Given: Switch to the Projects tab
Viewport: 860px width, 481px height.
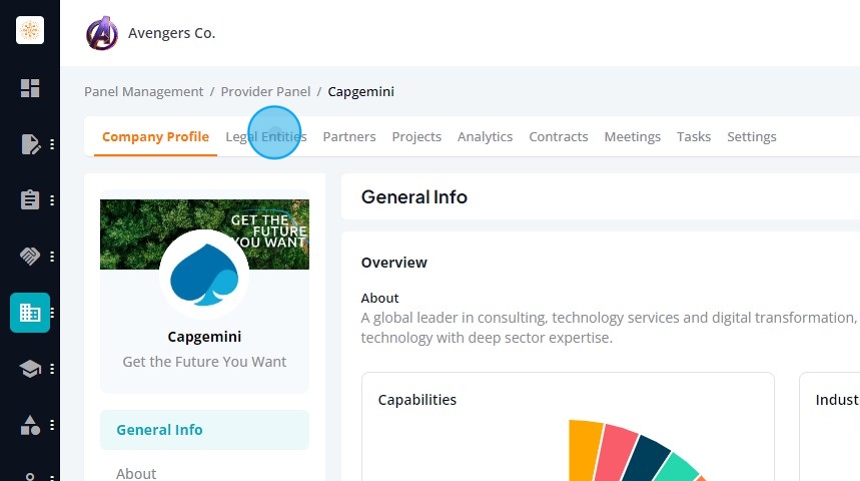Looking at the screenshot, I should click(416, 137).
